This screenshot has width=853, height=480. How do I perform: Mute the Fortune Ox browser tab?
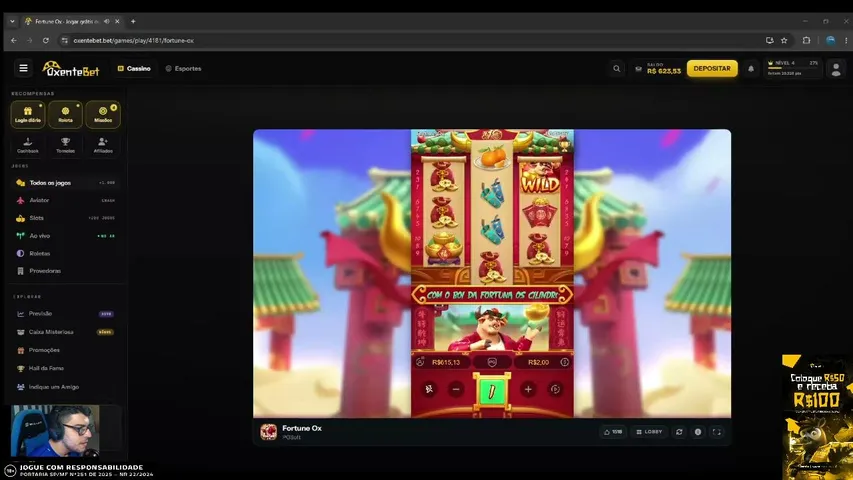click(x=107, y=21)
